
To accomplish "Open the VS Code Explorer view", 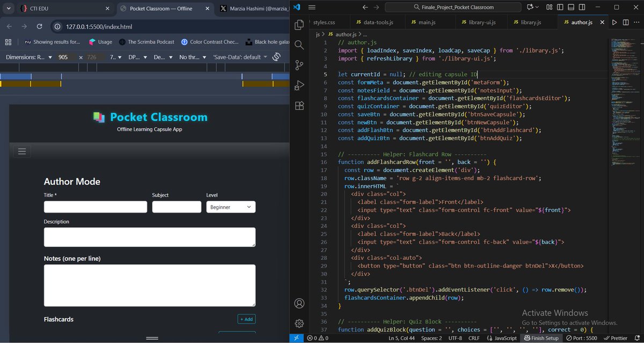I will (x=299, y=25).
